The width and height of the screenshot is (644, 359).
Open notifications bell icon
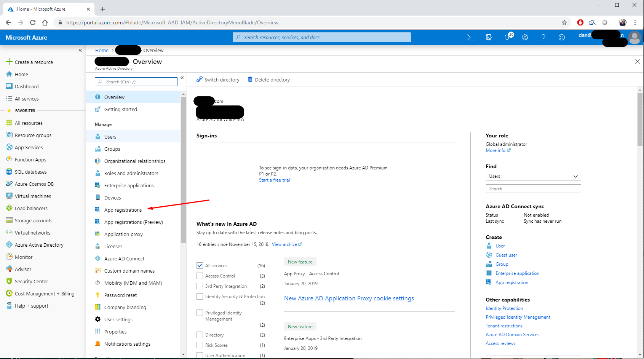pyautogui.click(x=507, y=37)
